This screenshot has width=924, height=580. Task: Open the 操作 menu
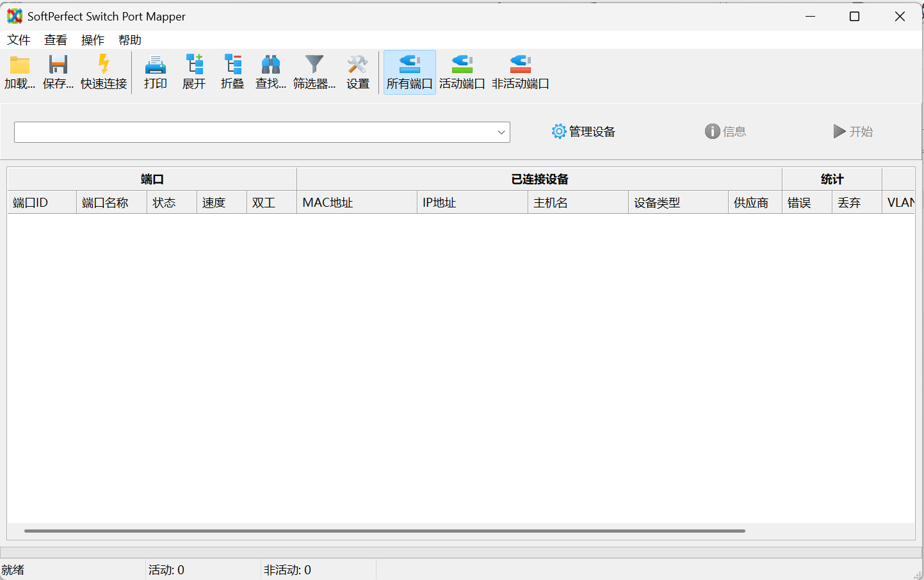tap(93, 40)
